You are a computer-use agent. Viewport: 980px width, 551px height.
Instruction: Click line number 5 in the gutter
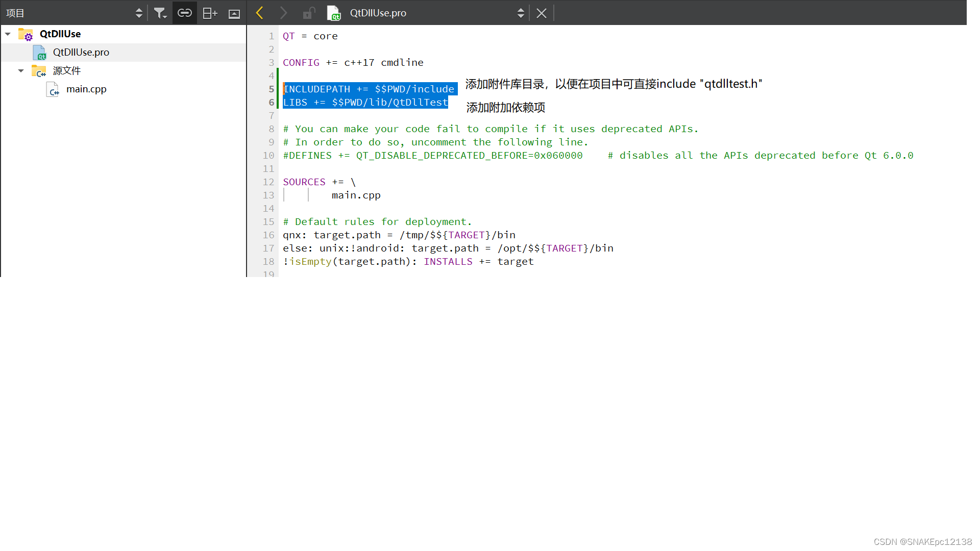pos(272,89)
